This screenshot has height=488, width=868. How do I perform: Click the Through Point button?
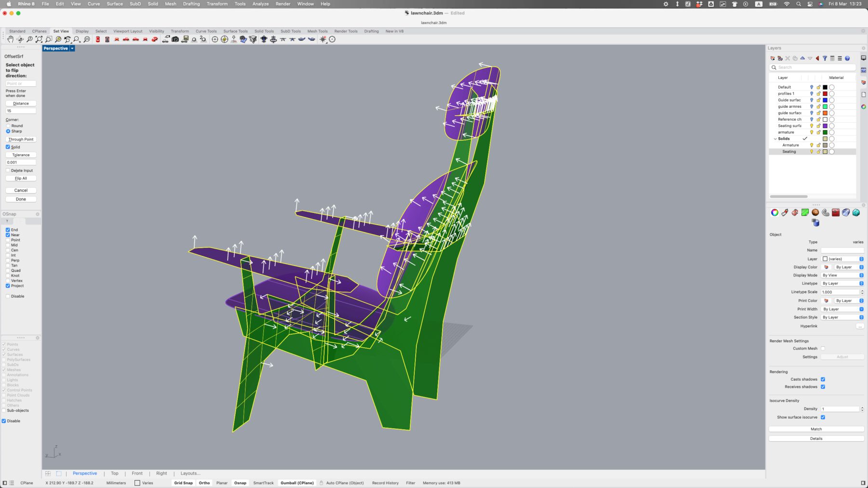point(21,139)
